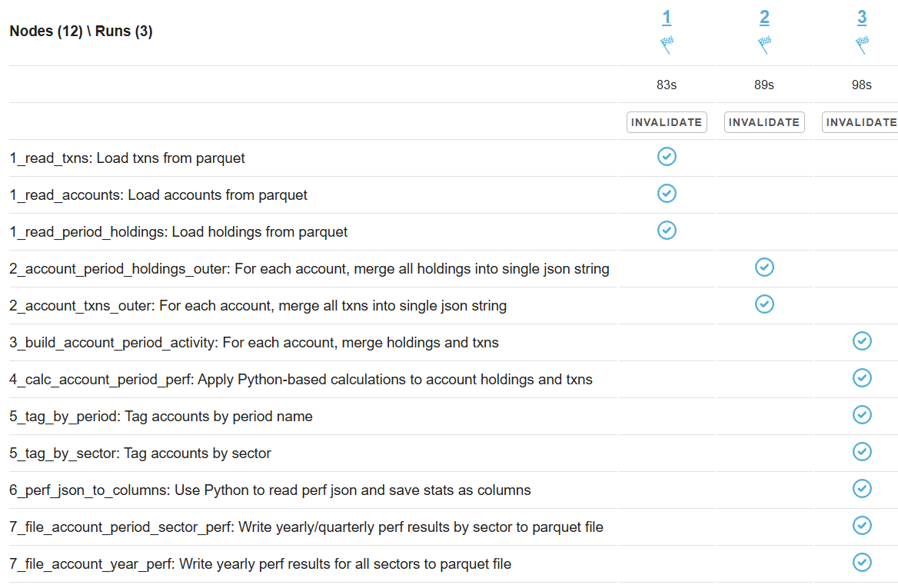
Task: Click checkmark for 3_build_account_period_activity node
Action: [x=862, y=341]
